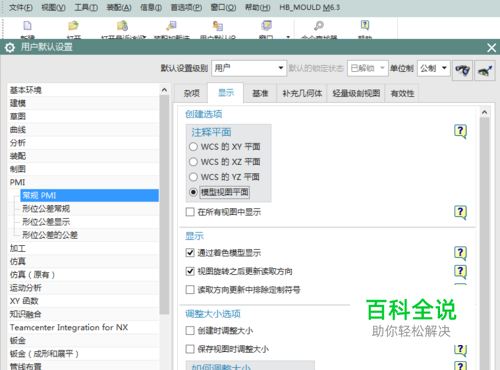Image resolution: width=500 pixels, height=370 pixels.
Task: Open the 首选项(P) menu
Action: (186, 7)
